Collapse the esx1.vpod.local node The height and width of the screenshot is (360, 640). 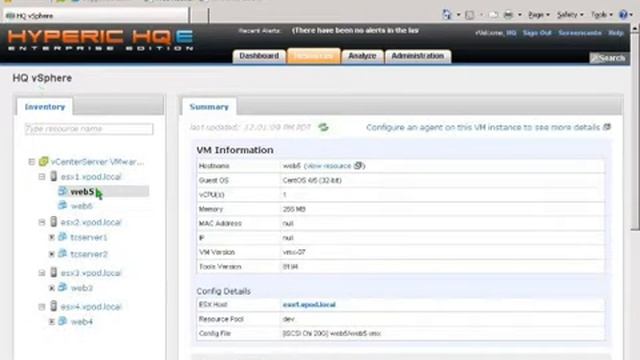coord(42,177)
